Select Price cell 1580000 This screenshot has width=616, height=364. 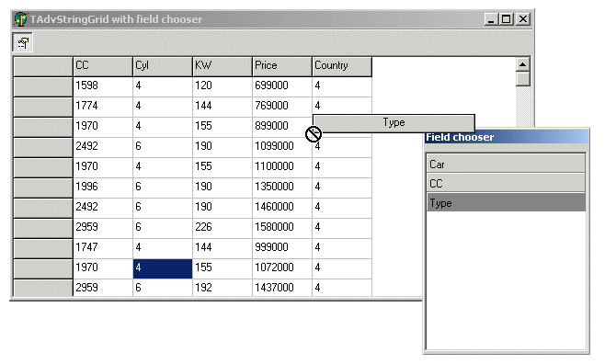tap(282, 228)
